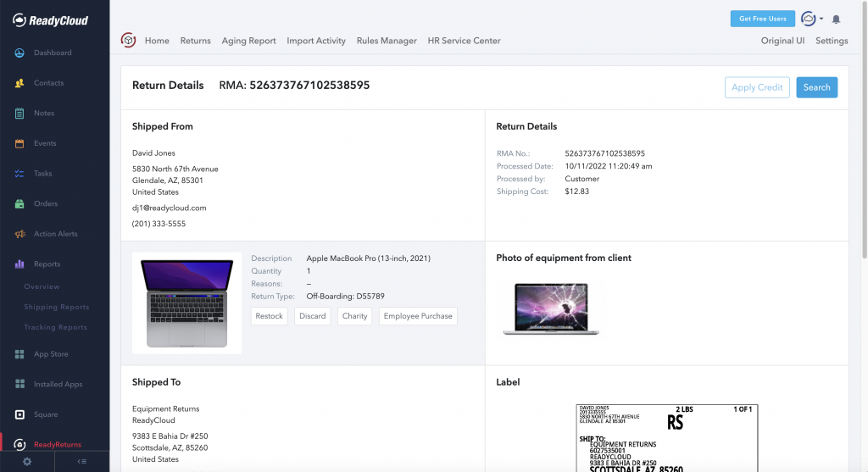Click the Action Alerts megaphone icon
The image size is (868, 472).
pyautogui.click(x=19, y=234)
